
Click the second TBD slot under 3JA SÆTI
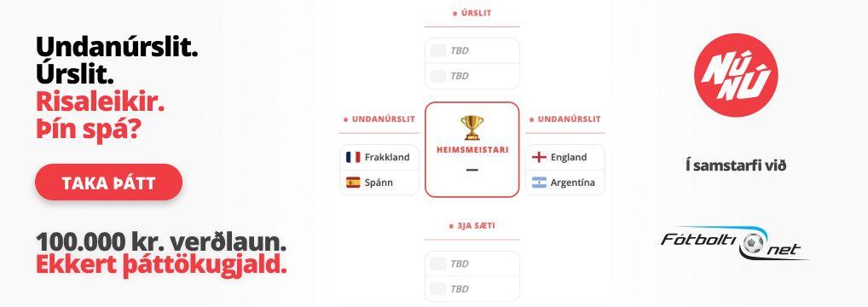click(472, 289)
